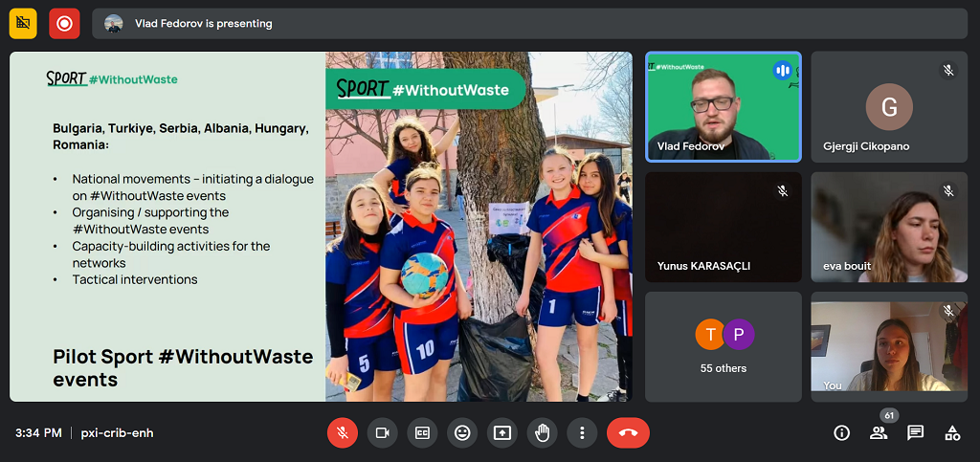Click the pxi-crib-enh meeting code

(117, 433)
